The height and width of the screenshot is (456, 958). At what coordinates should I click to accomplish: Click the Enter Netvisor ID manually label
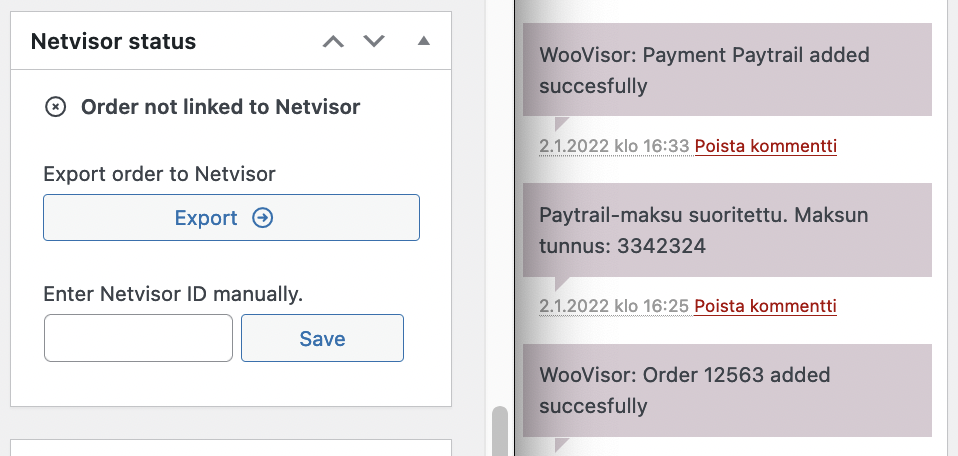click(174, 295)
